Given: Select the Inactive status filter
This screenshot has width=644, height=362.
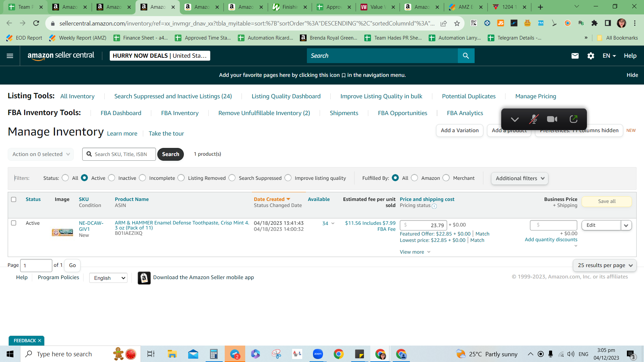Looking at the screenshot, I should click(x=112, y=178).
